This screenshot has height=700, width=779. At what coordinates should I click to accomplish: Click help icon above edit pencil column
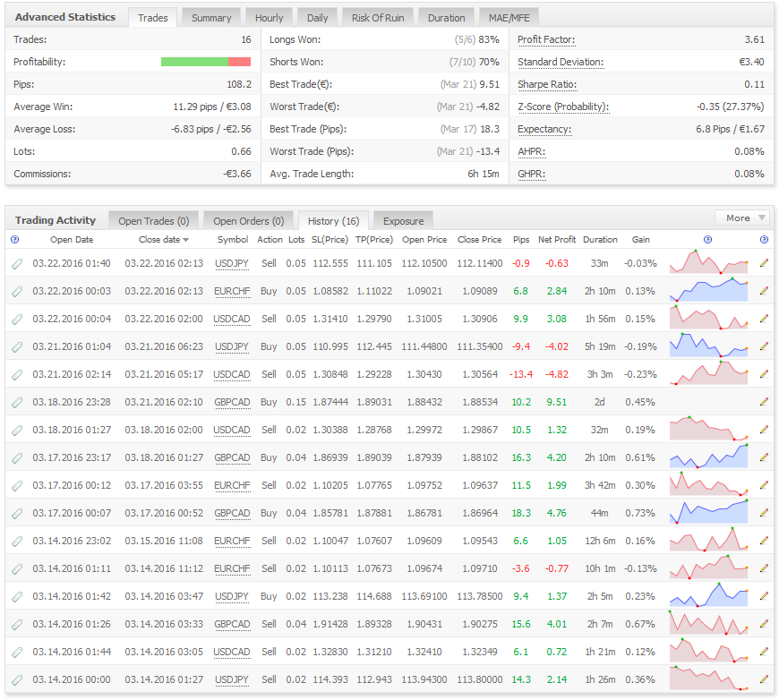764,240
